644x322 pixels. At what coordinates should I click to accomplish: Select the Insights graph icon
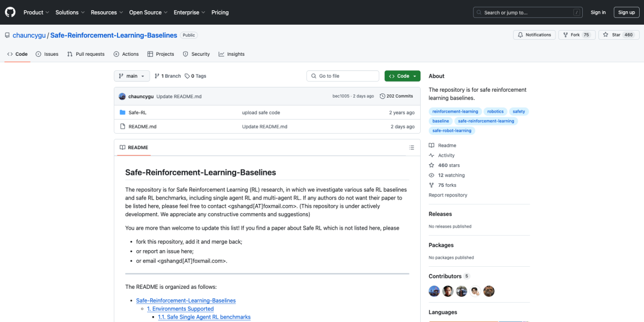coord(222,54)
